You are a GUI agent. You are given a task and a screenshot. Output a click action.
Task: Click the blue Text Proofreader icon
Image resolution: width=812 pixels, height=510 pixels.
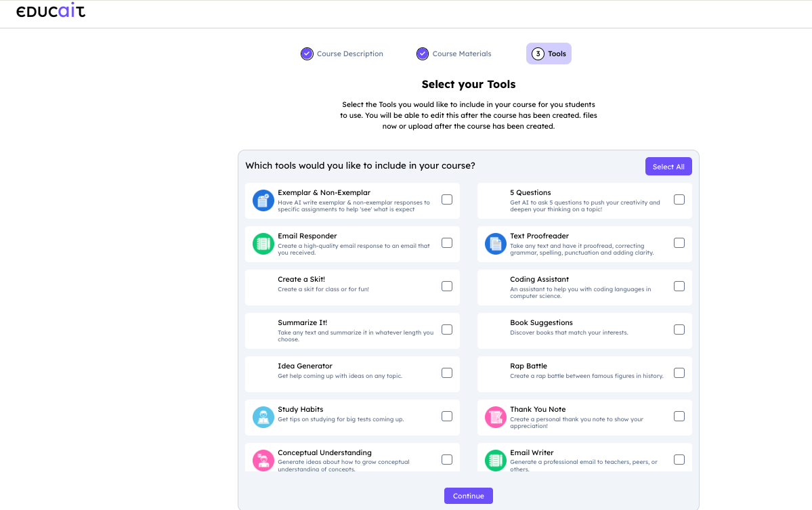pos(495,244)
